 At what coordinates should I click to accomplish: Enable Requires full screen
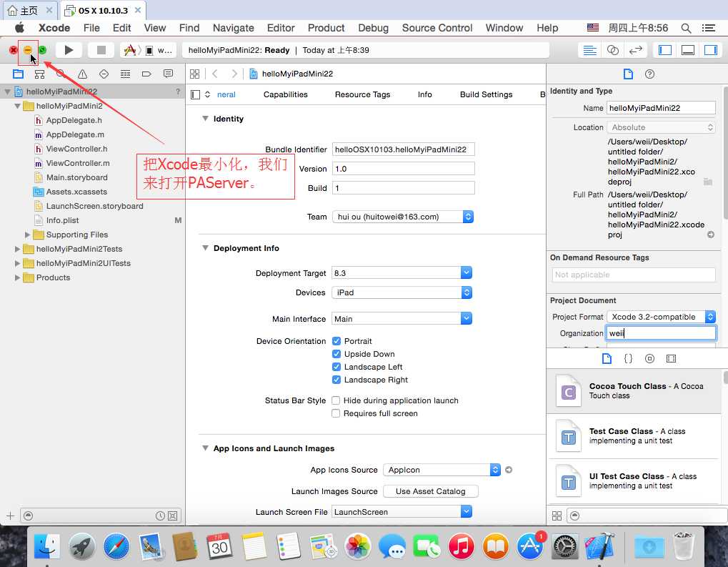click(336, 413)
